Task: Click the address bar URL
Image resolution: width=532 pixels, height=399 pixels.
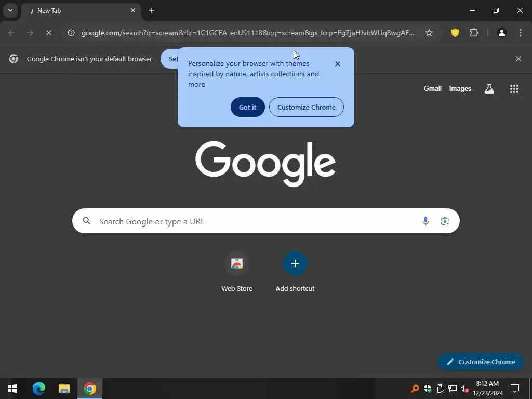Action: (247, 33)
